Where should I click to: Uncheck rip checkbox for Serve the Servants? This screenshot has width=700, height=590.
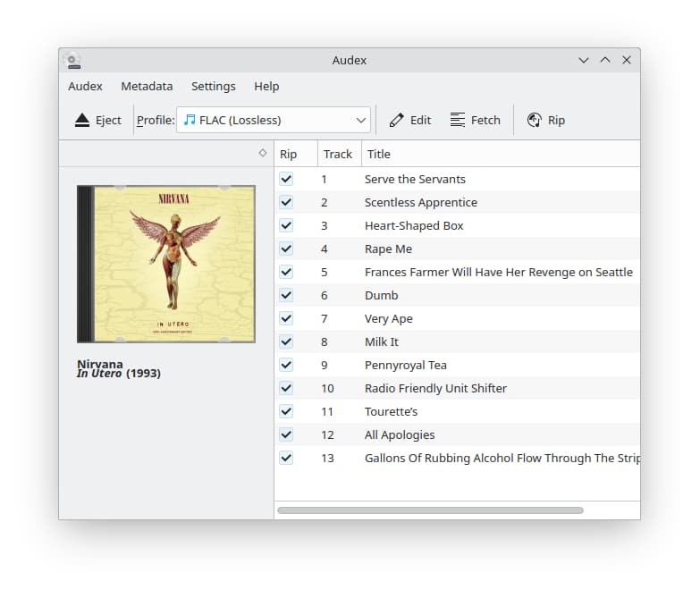[286, 179]
